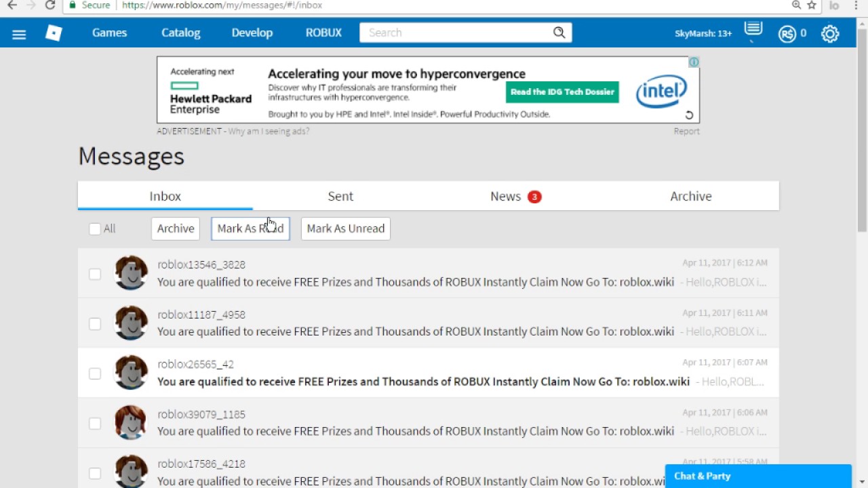868x488 pixels.
Task: Check the message from roblox13546_3828
Action: click(x=95, y=274)
